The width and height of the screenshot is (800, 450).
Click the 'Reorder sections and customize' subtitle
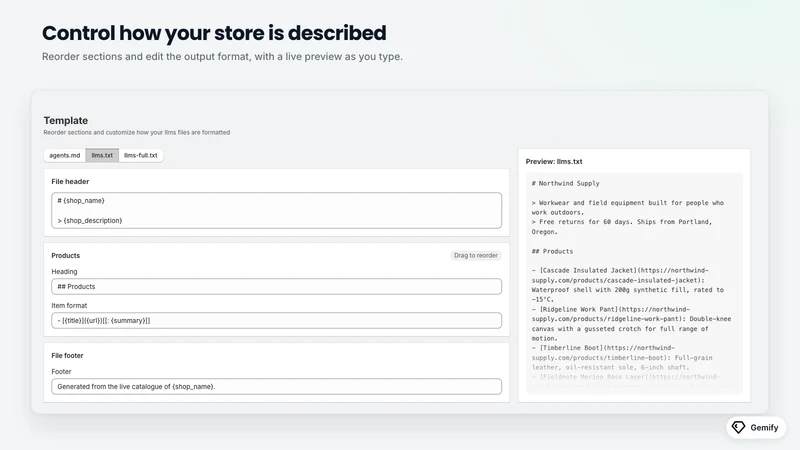137,133
